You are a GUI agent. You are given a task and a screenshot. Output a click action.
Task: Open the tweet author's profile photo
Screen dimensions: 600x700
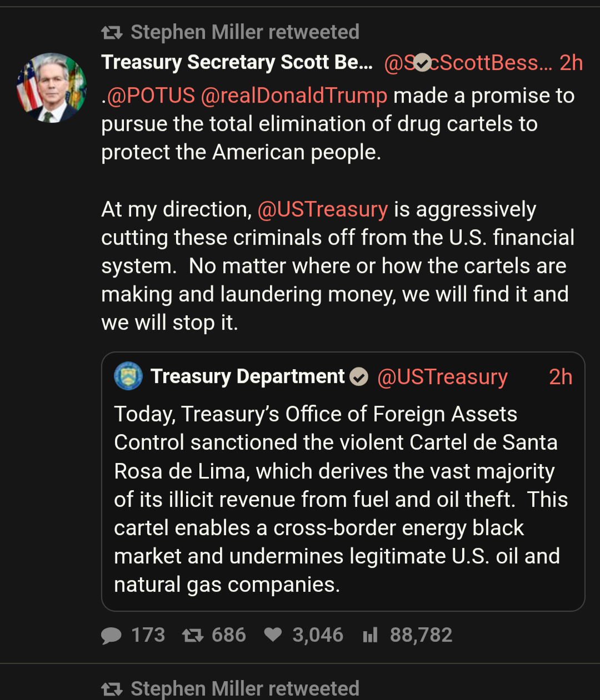point(51,88)
